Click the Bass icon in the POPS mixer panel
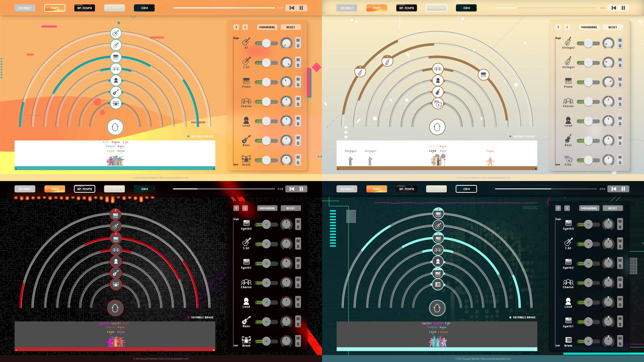The height and width of the screenshot is (362, 644). [x=246, y=139]
